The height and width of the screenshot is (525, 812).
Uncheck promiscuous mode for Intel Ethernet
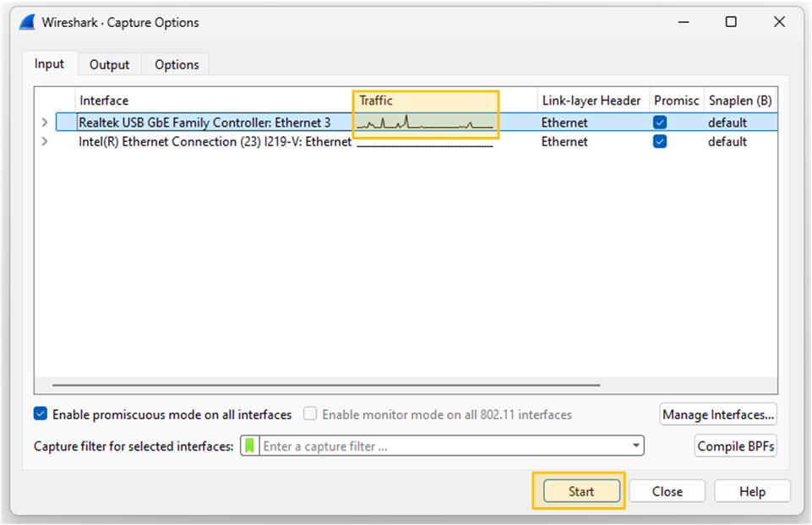(x=660, y=142)
